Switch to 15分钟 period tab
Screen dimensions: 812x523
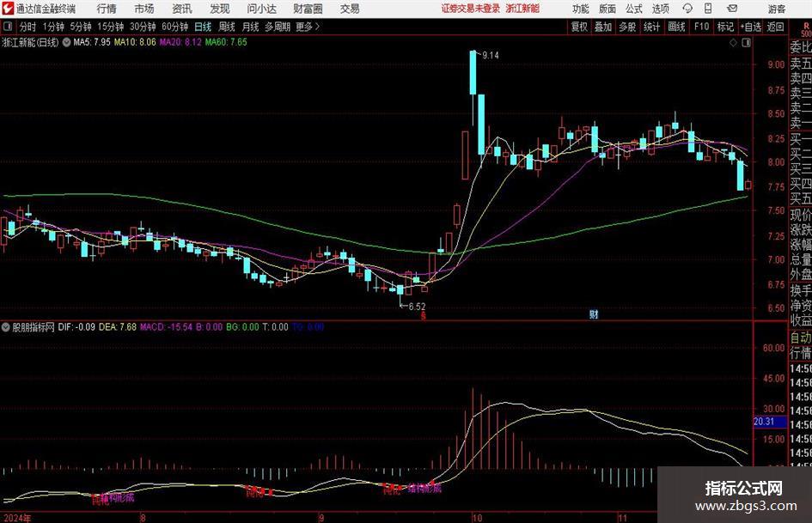[111, 27]
